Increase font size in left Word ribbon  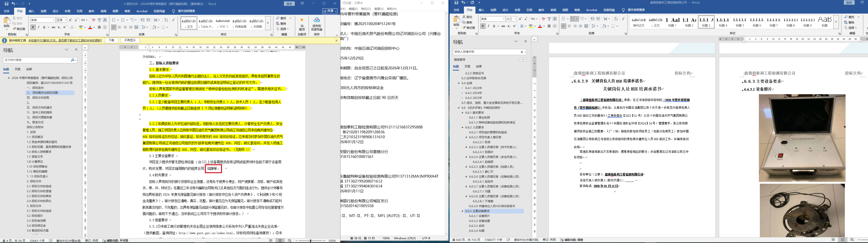click(x=71, y=20)
